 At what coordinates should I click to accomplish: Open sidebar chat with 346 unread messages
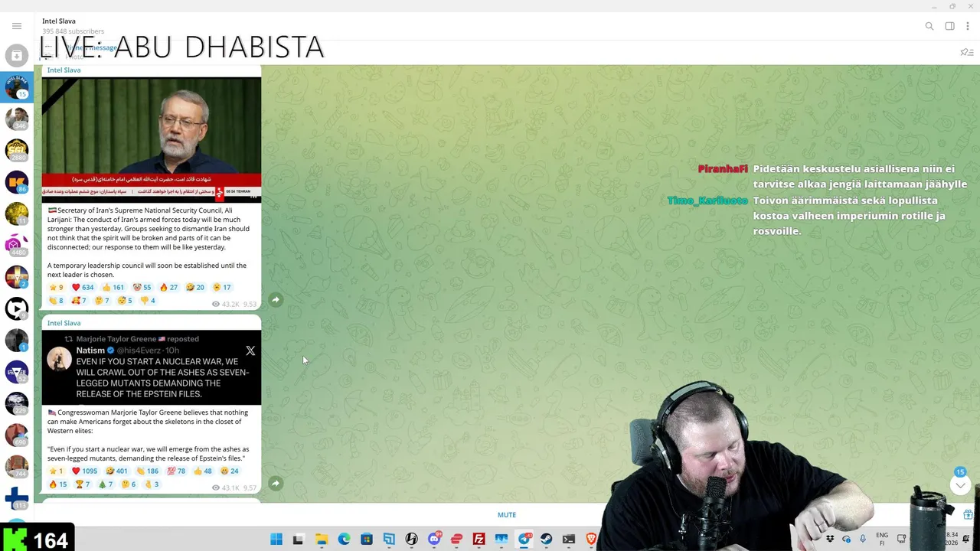pyautogui.click(x=17, y=119)
